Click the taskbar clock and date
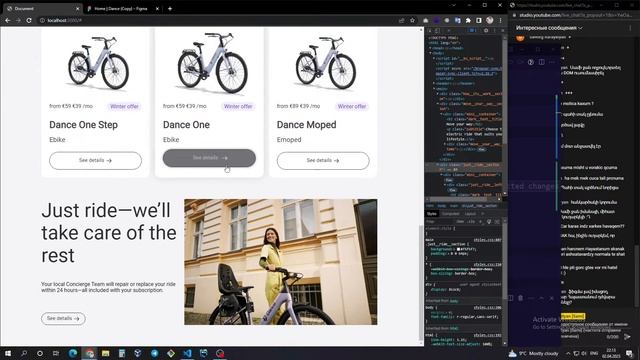640x360 pixels. pyautogui.click(x=611, y=353)
